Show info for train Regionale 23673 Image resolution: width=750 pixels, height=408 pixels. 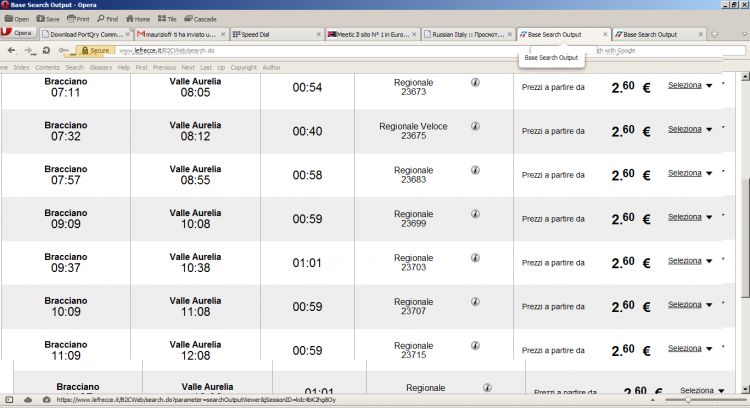(475, 84)
